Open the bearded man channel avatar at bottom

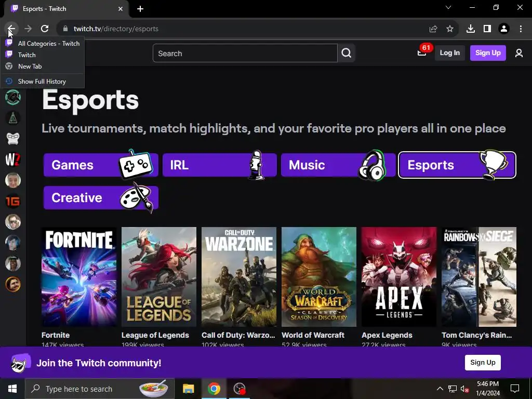pyautogui.click(x=13, y=284)
